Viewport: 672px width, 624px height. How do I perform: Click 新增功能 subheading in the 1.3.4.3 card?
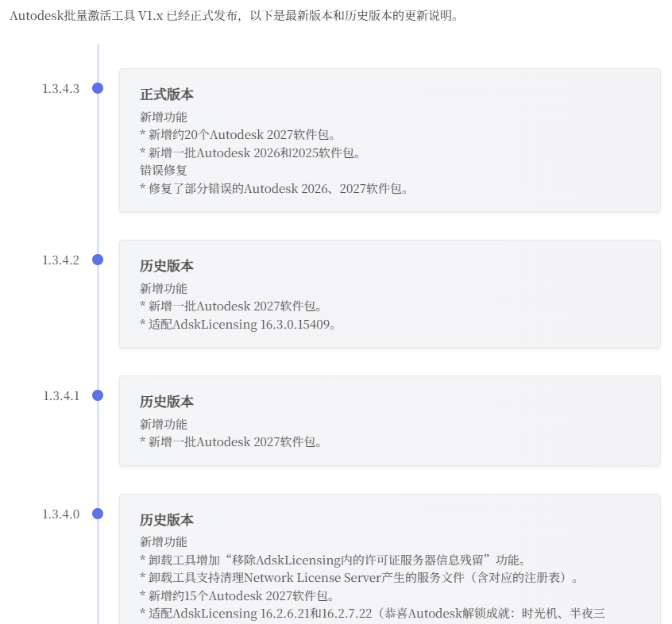(164, 117)
